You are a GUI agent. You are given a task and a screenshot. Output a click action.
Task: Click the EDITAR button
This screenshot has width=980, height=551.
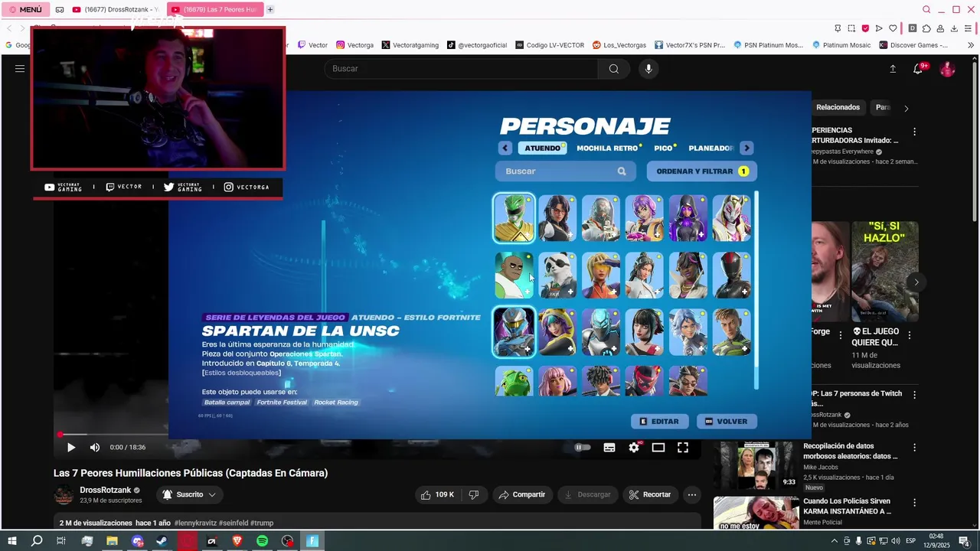tap(660, 422)
